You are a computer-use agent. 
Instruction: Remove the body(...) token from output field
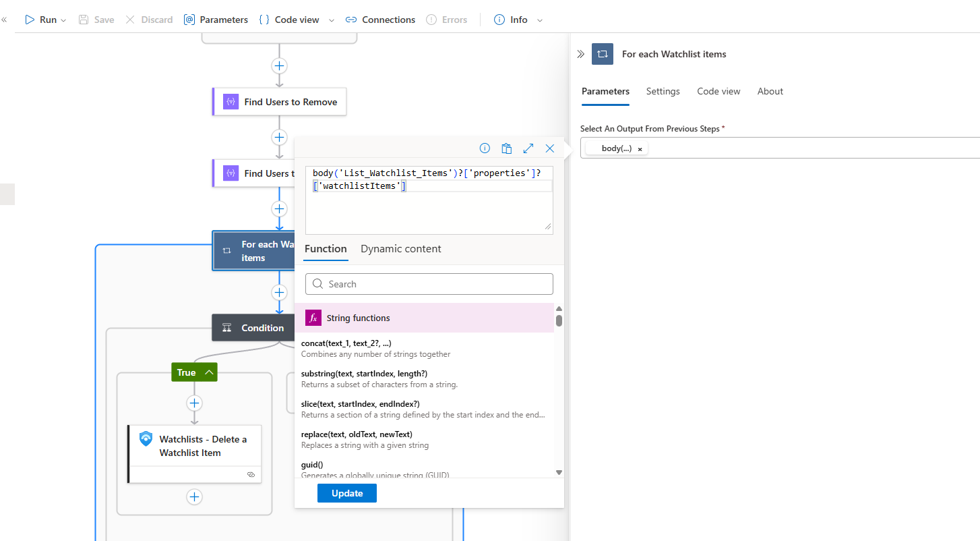point(640,148)
